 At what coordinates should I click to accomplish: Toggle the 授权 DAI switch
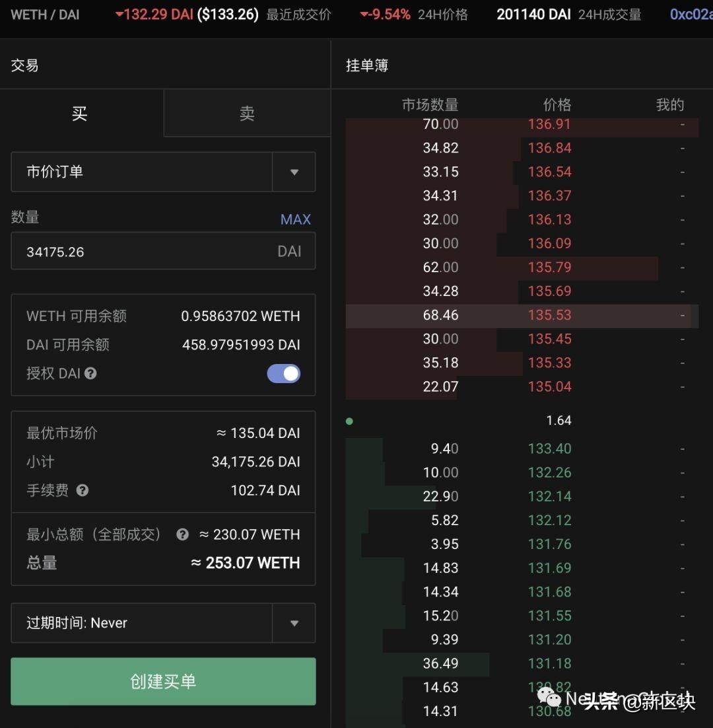click(283, 374)
